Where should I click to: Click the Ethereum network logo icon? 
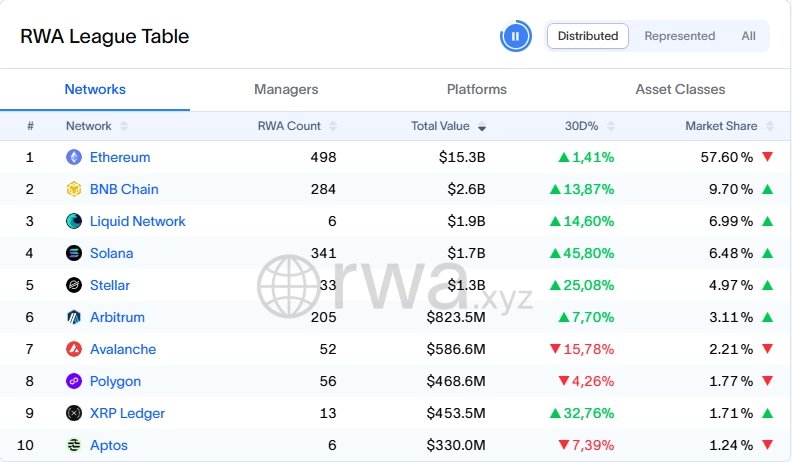[73, 157]
